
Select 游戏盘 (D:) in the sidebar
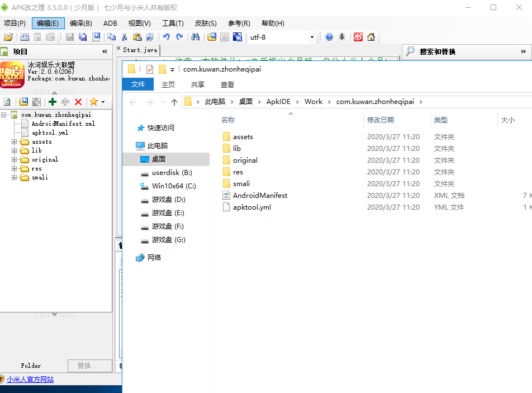pyautogui.click(x=169, y=199)
